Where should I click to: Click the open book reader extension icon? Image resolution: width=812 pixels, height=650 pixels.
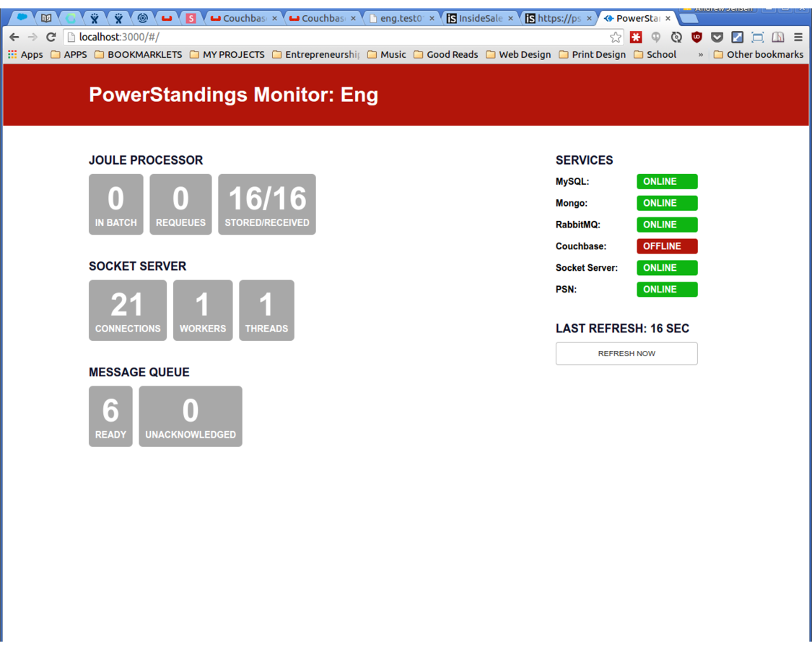pos(778,37)
